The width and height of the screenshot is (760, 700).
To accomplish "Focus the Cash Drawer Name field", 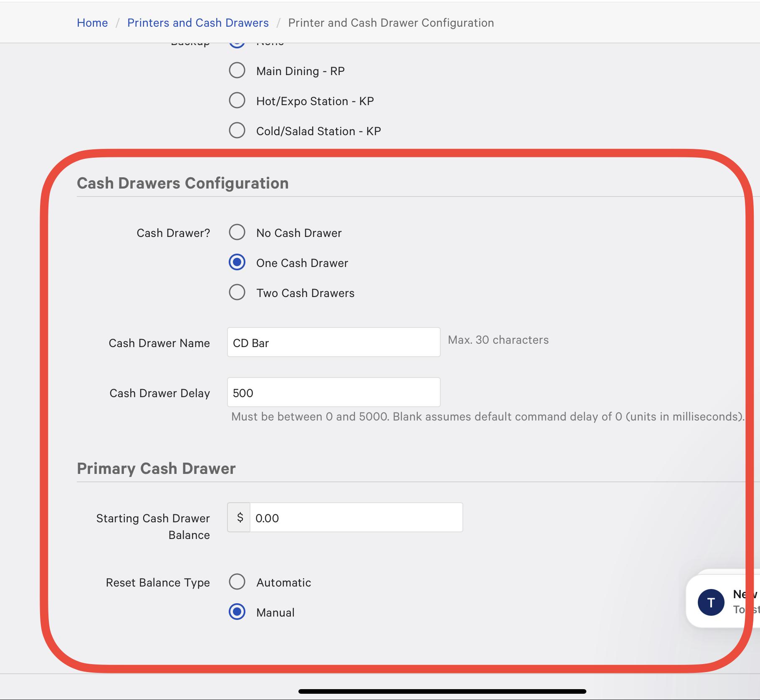I will 333,342.
